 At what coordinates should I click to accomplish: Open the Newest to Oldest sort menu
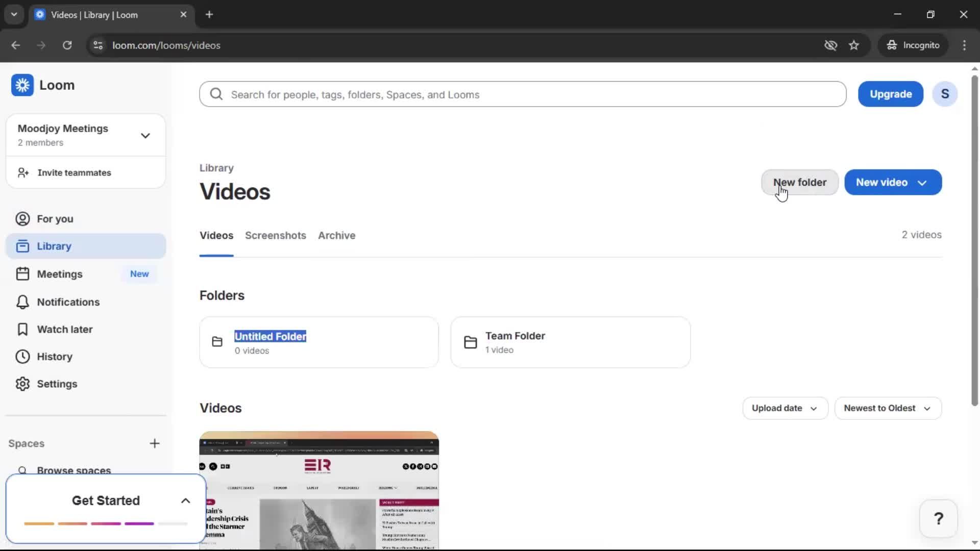888,408
